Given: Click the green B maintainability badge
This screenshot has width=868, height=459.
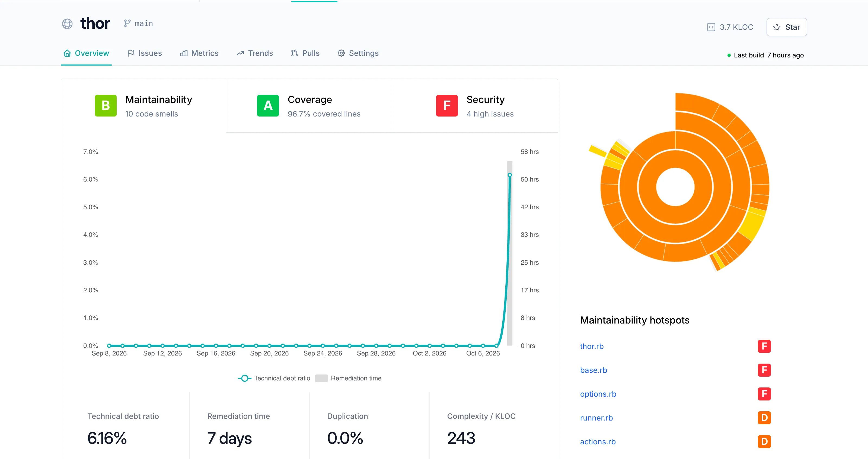Looking at the screenshot, I should click(106, 106).
